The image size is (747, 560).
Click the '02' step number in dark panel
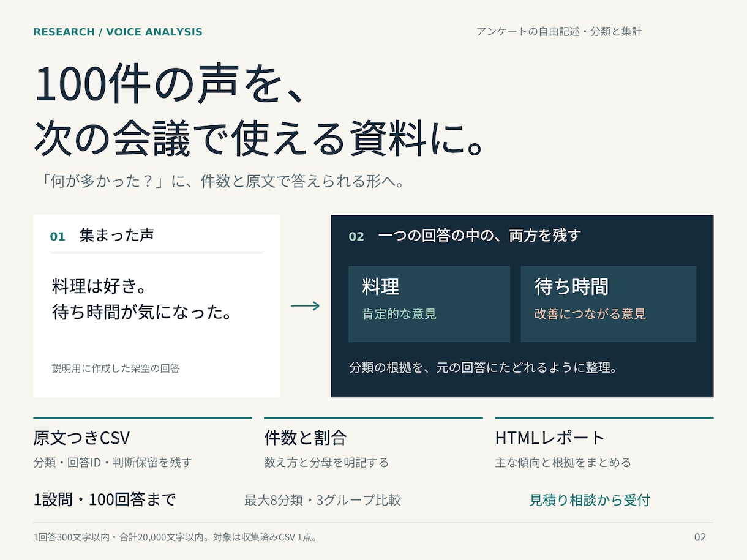(x=356, y=236)
